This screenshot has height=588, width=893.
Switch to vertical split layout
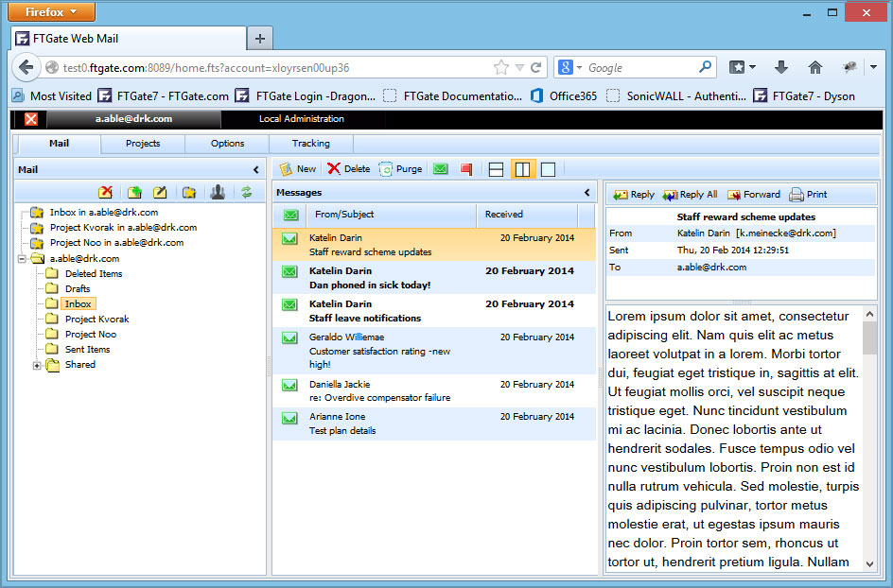(x=522, y=169)
